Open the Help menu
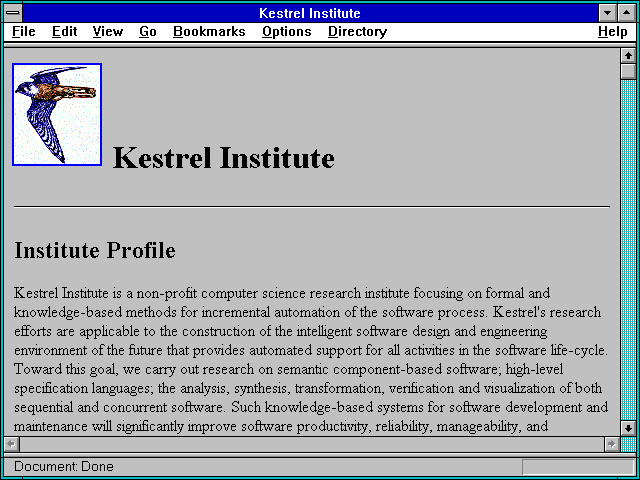This screenshot has width=640, height=480. 613,31
